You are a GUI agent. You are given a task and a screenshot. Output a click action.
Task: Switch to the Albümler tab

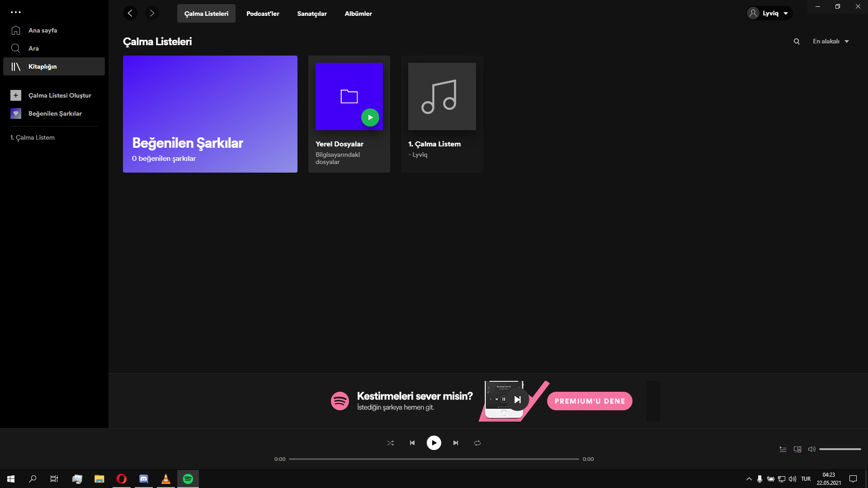(358, 14)
